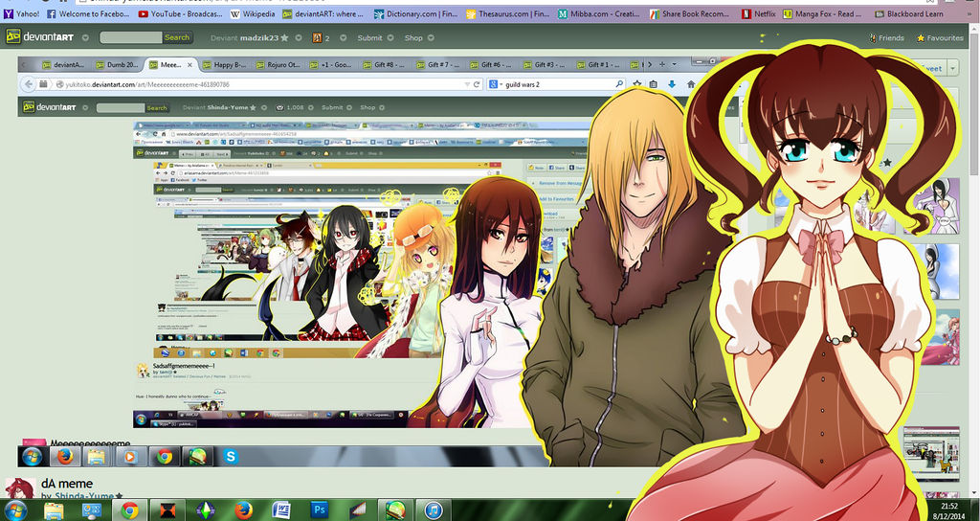Open the Blackboard Learn bookmark
The image size is (980, 521).
pyautogui.click(x=909, y=13)
